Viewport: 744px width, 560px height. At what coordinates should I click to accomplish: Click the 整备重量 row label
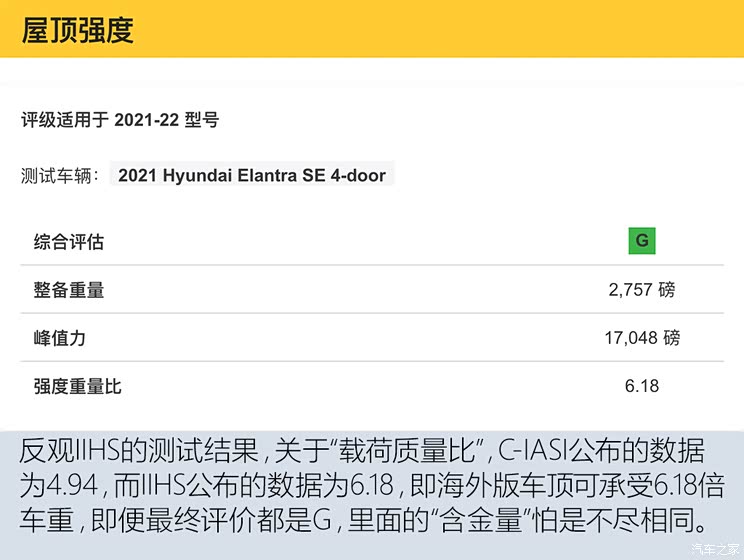[x=69, y=290]
